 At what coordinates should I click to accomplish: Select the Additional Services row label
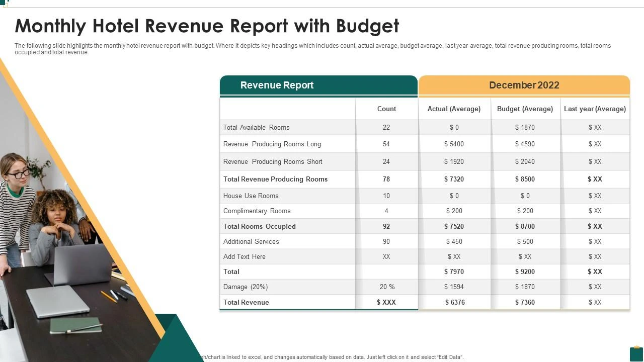coord(251,241)
